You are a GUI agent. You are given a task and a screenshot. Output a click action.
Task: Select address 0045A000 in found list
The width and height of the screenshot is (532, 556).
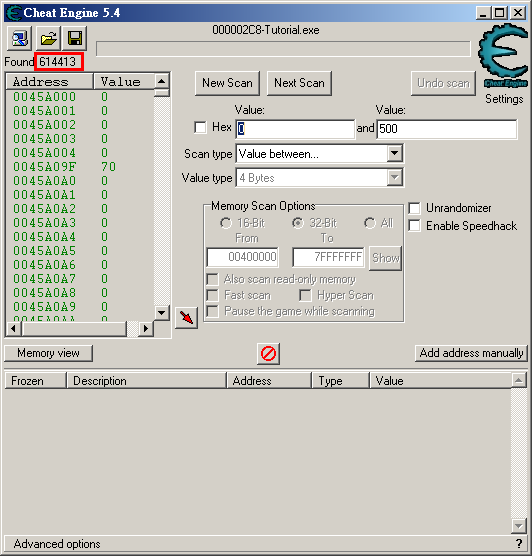click(80, 96)
